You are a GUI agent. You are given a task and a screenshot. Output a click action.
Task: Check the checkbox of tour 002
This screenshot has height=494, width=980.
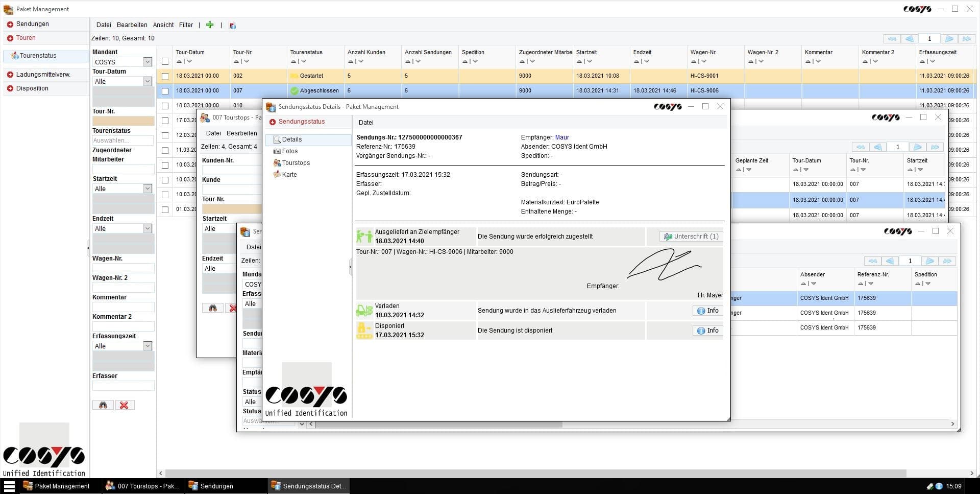click(165, 75)
